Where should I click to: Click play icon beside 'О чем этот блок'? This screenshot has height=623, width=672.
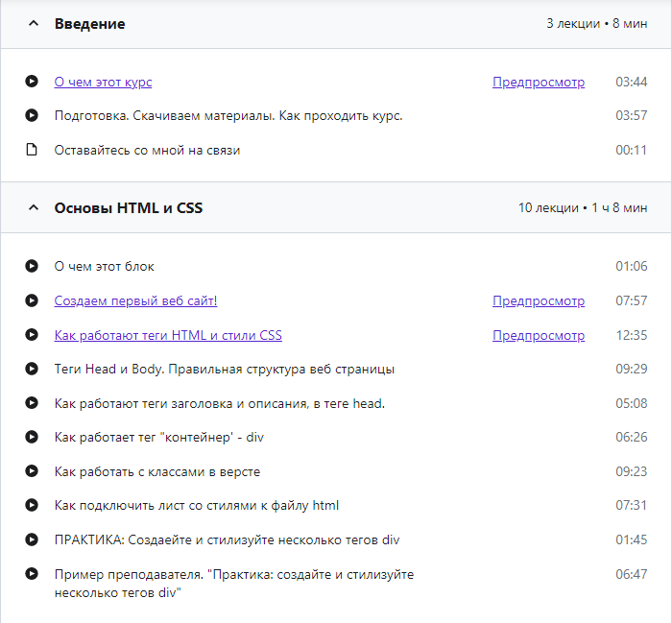(x=32, y=267)
